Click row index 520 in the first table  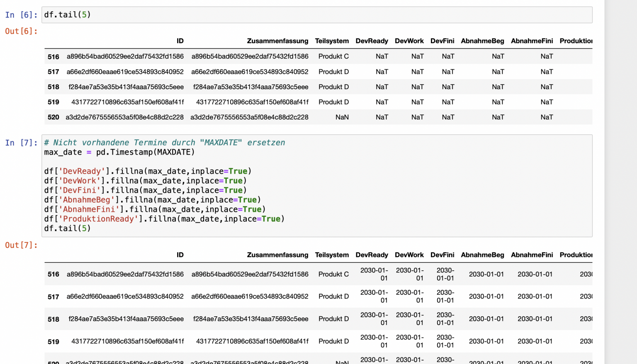(x=53, y=117)
